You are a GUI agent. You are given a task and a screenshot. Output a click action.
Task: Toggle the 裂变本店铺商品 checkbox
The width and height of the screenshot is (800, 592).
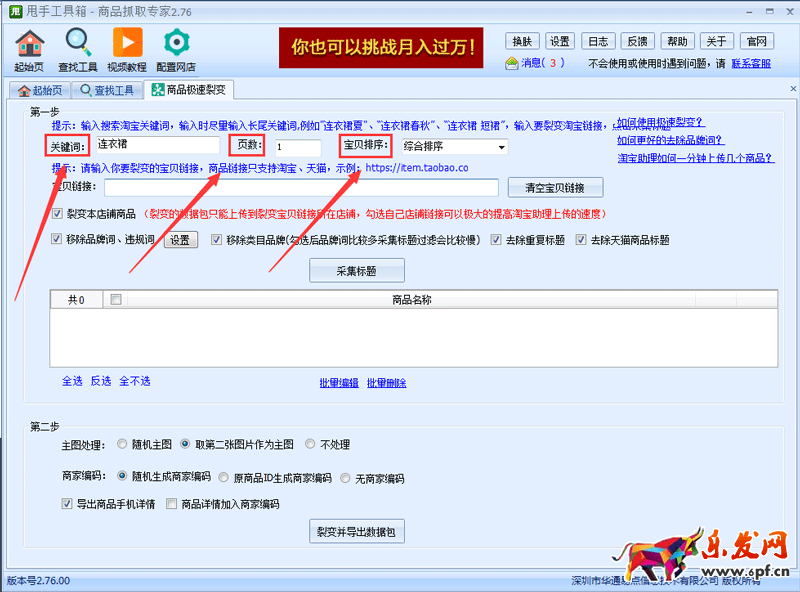click(57, 214)
